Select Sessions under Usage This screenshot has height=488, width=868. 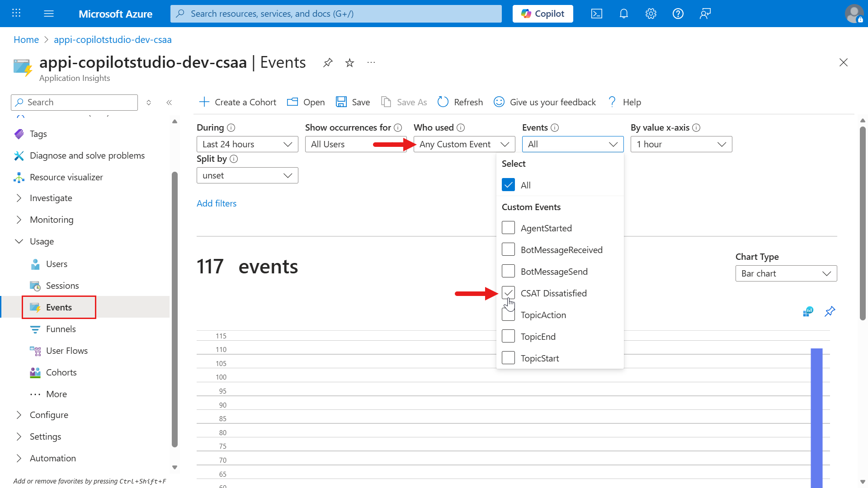(61, 285)
